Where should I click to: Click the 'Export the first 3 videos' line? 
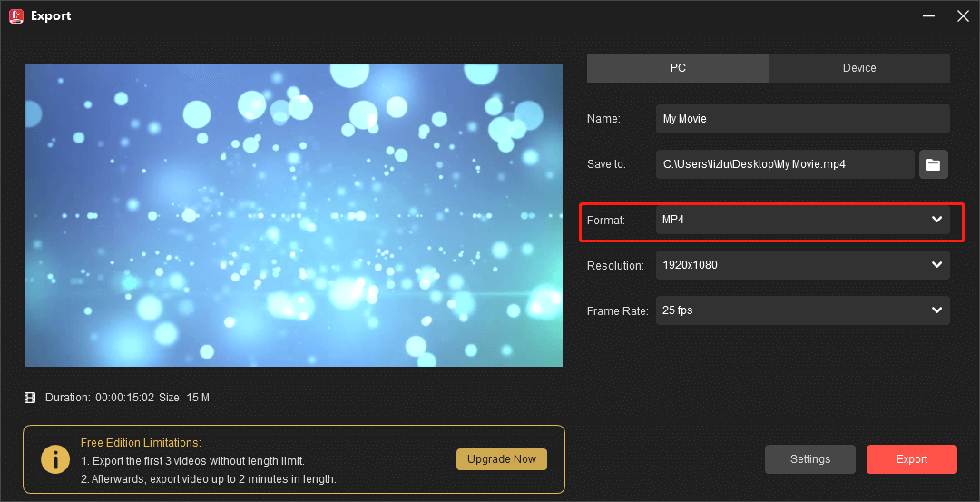pyautogui.click(x=192, y=461)
